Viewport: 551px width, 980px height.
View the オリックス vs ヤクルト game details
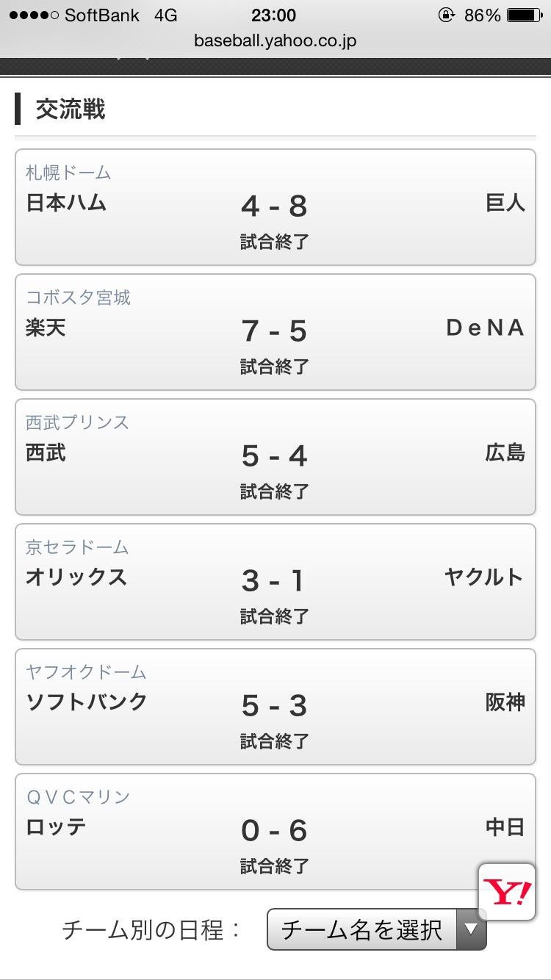(275, 582)
